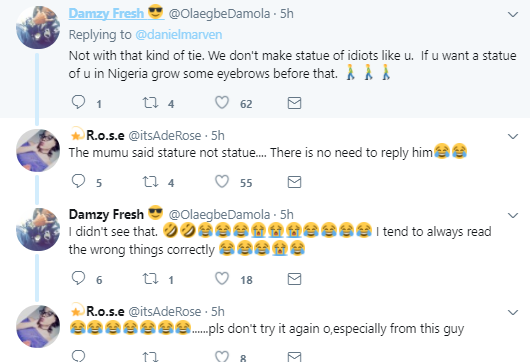Open the @danielmarven mention link
The image size is (530, 362).
point(179,34)
